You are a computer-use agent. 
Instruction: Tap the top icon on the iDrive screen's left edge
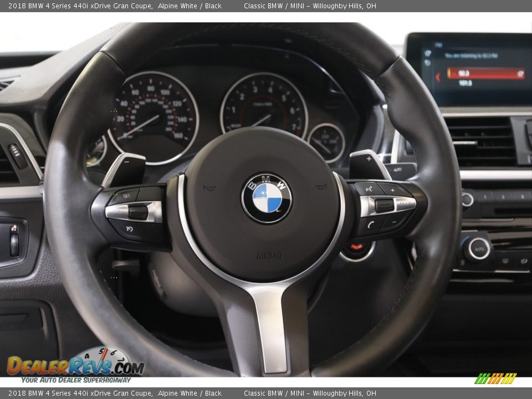pos(428,53)
